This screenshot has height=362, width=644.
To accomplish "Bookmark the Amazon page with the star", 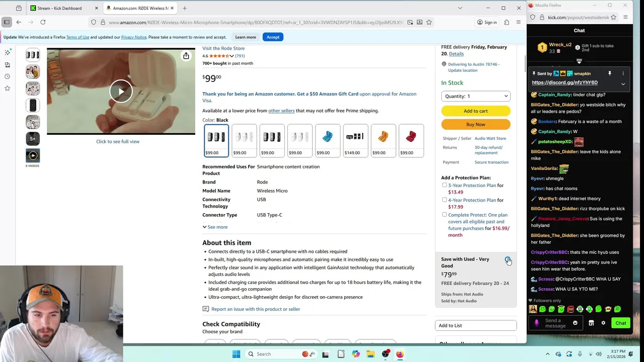I will click(x=429, y=22).
